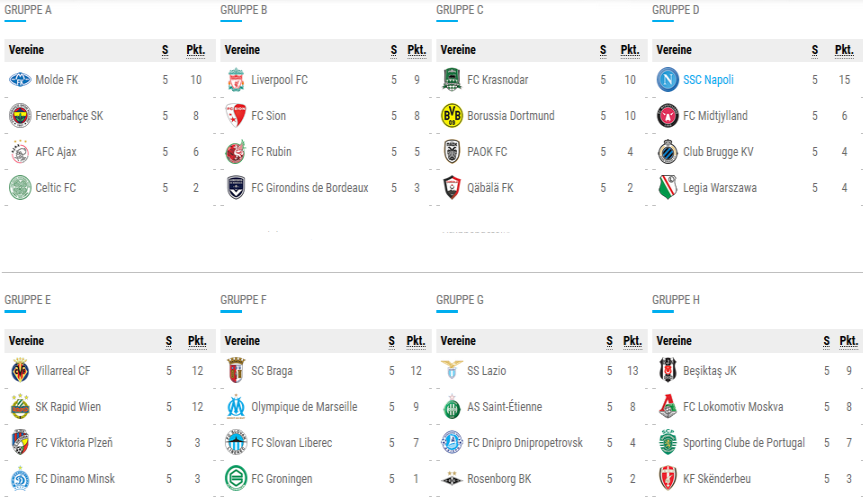Screen dimensions: 863x499
Task: Click the Villarreal CF crest icon
Action: 20,371
